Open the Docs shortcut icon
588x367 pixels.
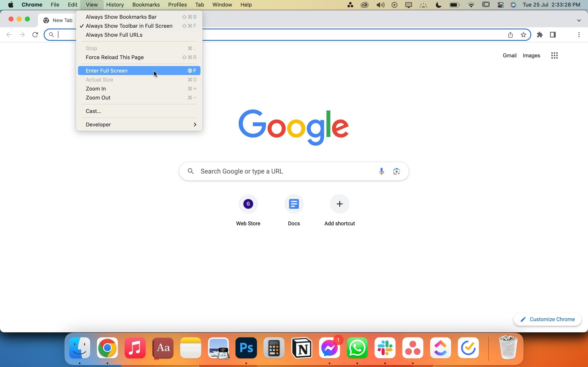[294, 204]
